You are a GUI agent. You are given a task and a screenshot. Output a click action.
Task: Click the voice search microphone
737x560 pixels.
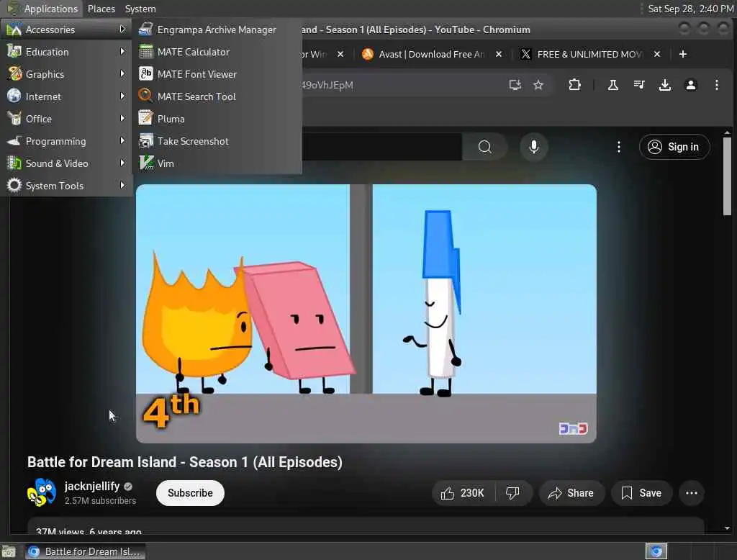point(533,147)
